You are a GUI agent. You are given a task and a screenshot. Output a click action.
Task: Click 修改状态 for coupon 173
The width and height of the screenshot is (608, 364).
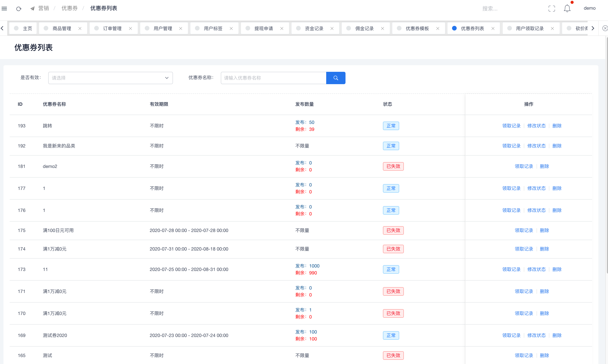point(536,269)
